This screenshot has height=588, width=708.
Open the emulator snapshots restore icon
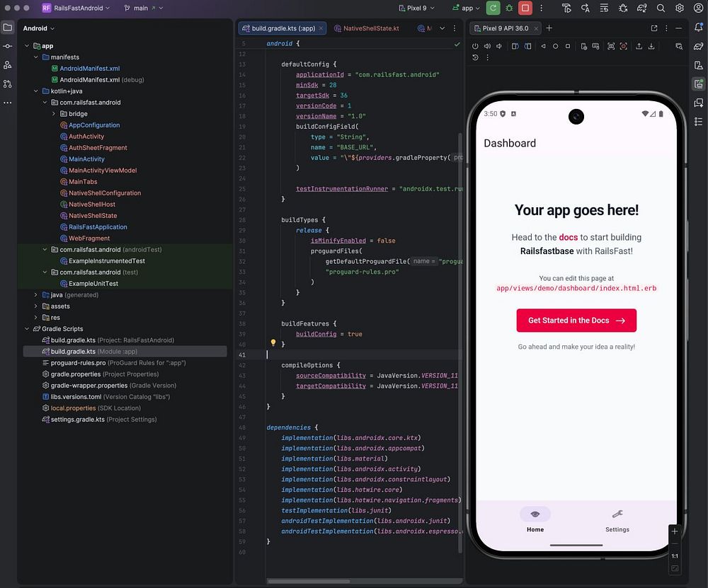pos(475,57)
